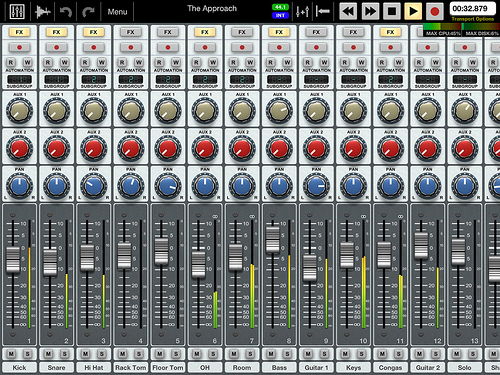Mute the Kick channel
The image size is (500, 375).
tap(11, 354)
